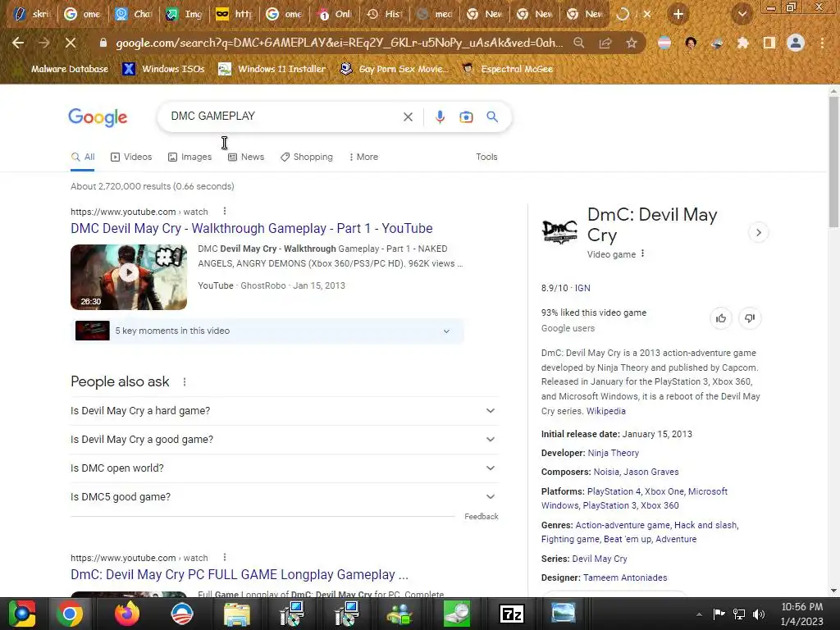Screen dimensions: 840x630
Task: Open Hack and slash genre link
Action: pyautogui.click(x=705, y=526)
